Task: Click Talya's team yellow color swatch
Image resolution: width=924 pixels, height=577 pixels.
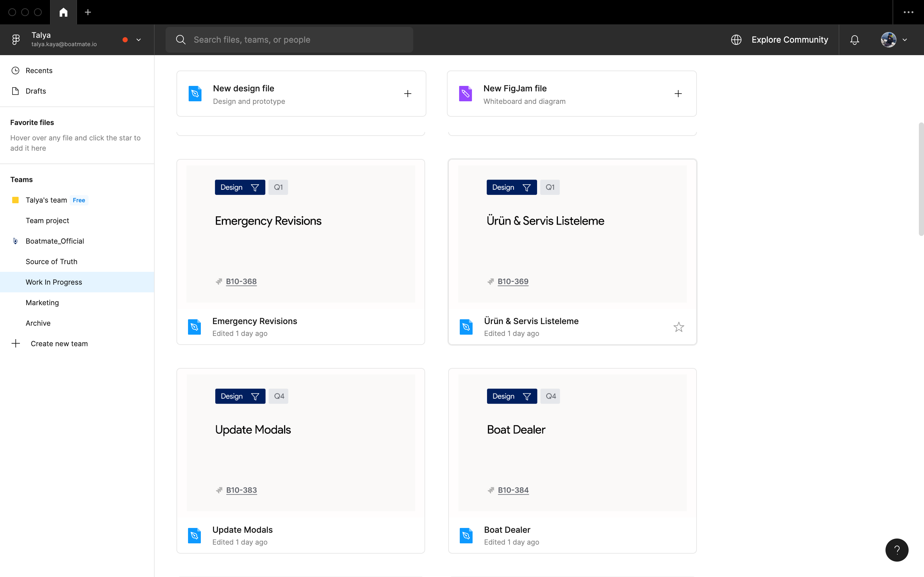Action: click(x=15, y=200)
